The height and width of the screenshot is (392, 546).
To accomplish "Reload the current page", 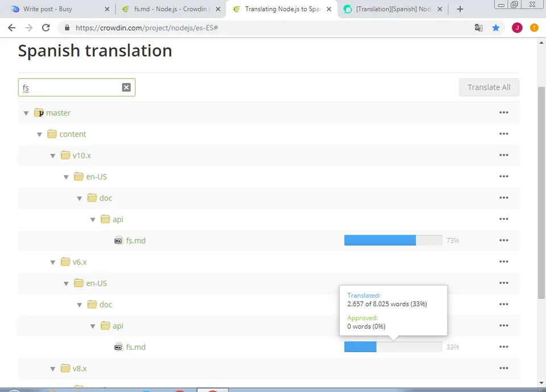I will point(45,28).
